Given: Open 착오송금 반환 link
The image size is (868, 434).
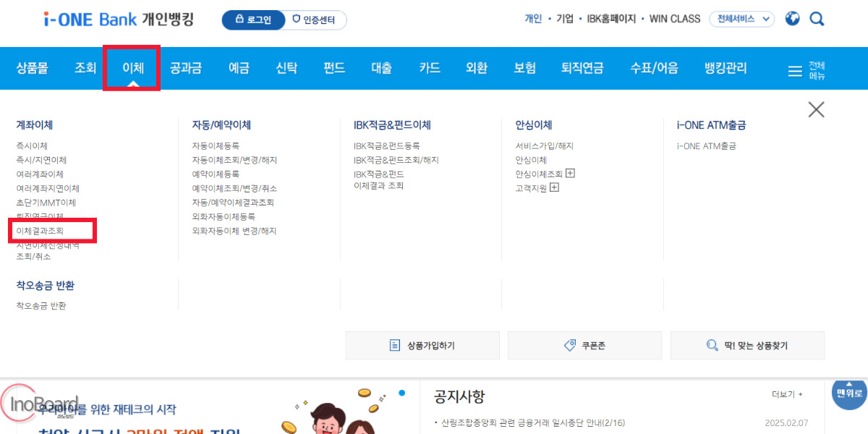Looking at the screenshot, I should [x=41, y=306].
